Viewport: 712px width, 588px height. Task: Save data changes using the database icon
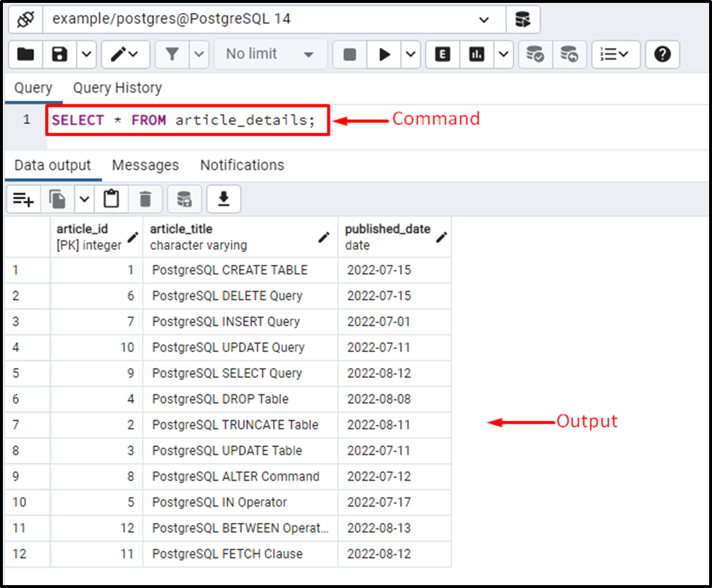(x=184, y=198)
